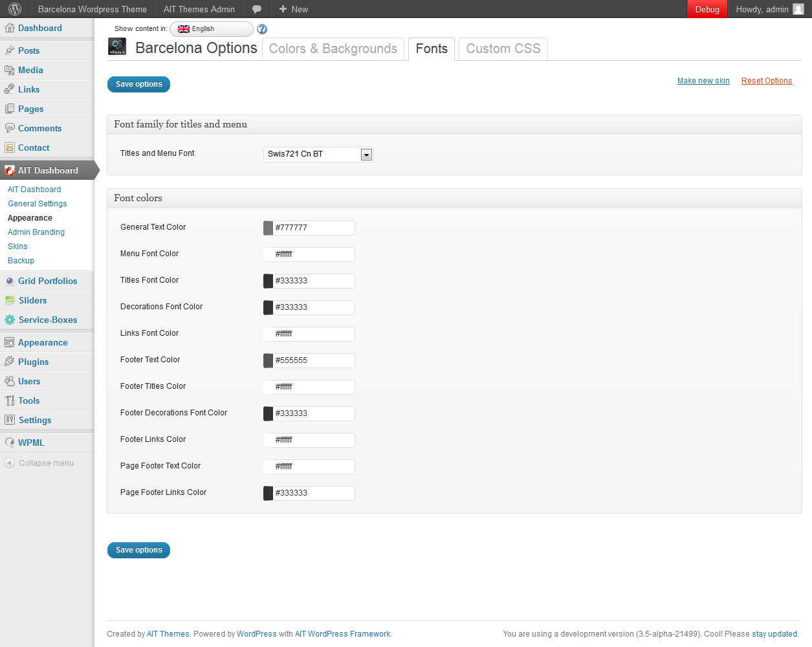Click the Footer Decorations Font Color swatch
Image resolution: width=812 pixels, height=647 pixels.
[x=268, y=413]
